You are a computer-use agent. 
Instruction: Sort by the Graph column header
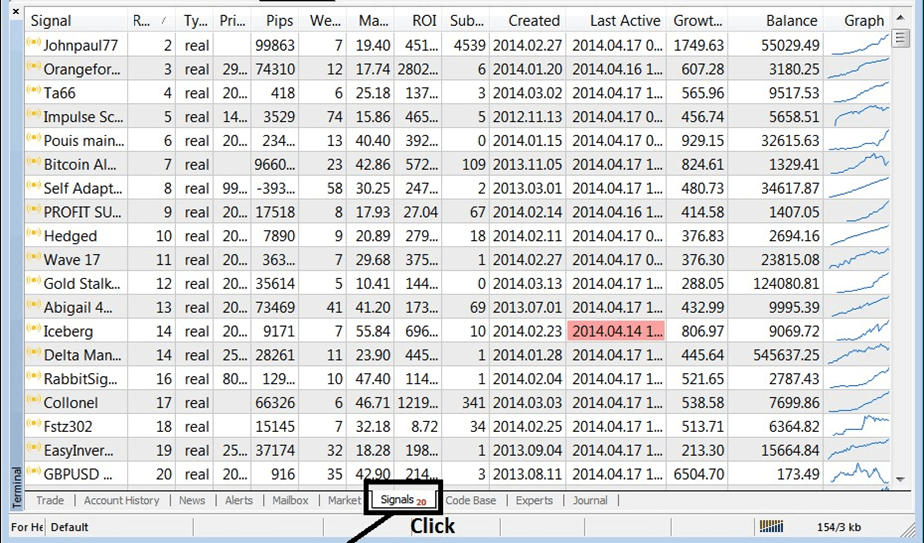click(x=857, y=21)
